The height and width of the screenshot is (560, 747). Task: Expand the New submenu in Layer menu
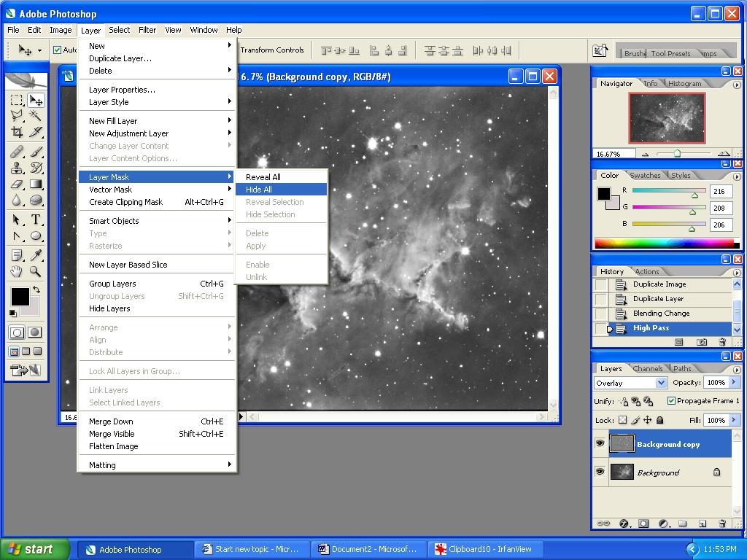pyautogui.click(x=158, y=46)
